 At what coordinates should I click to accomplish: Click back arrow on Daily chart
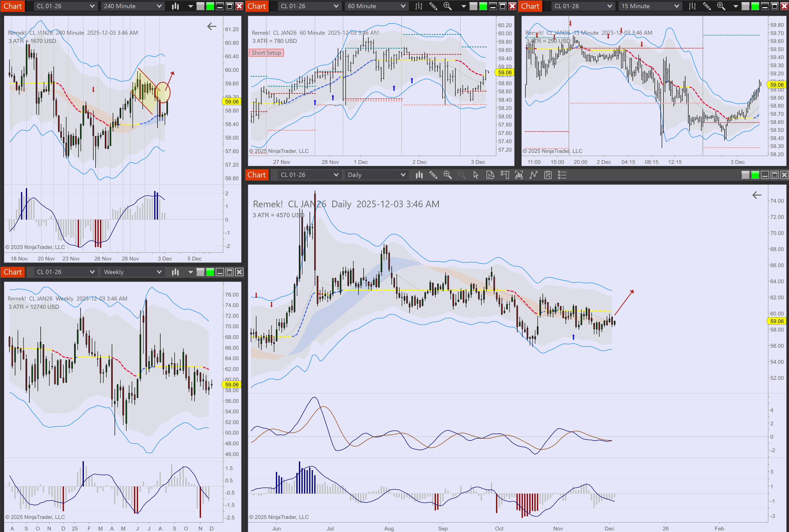pos(756,195)
